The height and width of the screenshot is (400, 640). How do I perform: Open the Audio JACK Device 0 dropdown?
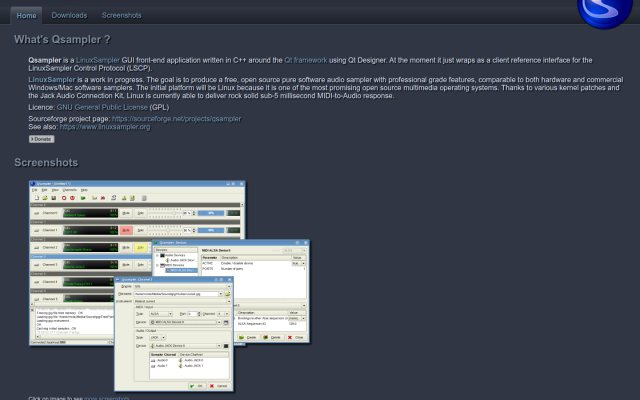pyautogui.click(x=185, y=346)
